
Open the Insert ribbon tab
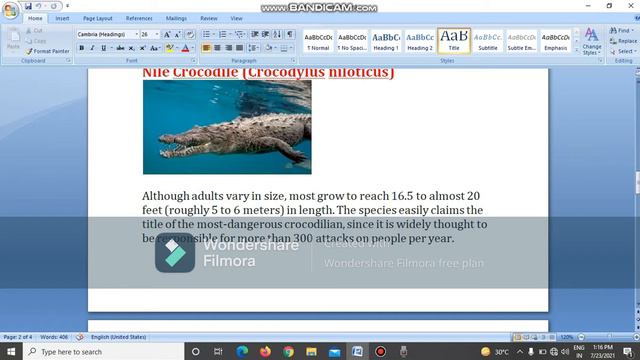(x=62, y=18)
